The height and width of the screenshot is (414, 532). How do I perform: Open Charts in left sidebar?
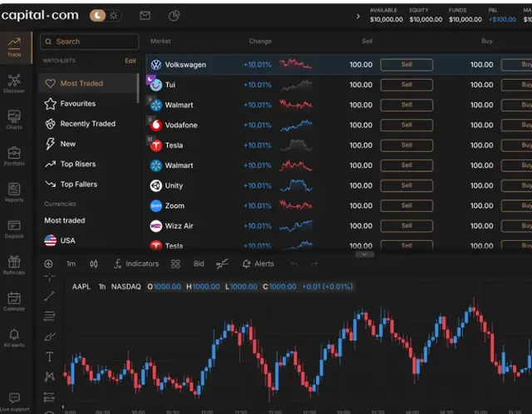tap(14, 120)
